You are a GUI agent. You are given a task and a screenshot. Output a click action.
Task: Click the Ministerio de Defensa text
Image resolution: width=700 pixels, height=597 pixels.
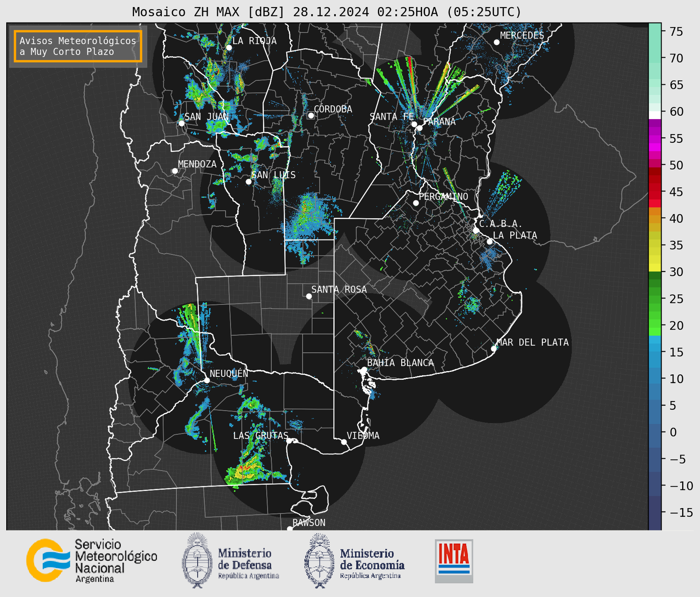point(248,564)
